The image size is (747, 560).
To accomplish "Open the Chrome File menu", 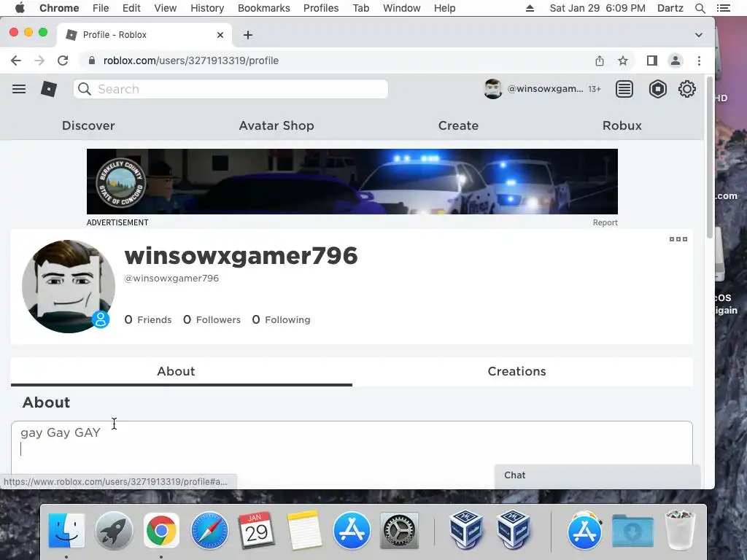I will [101, 8].
